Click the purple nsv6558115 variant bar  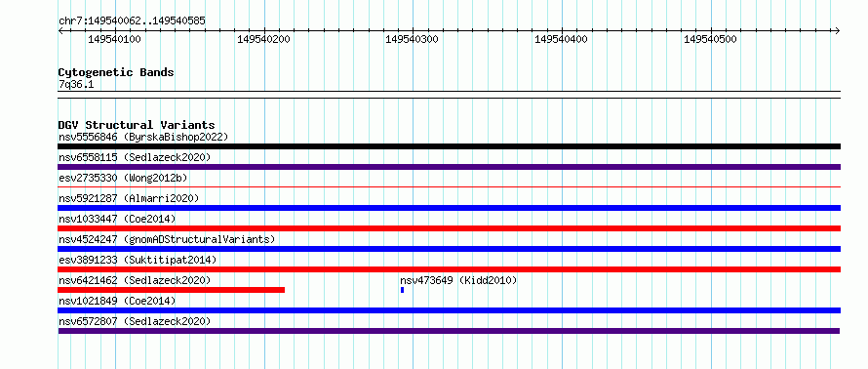point(449,167)
